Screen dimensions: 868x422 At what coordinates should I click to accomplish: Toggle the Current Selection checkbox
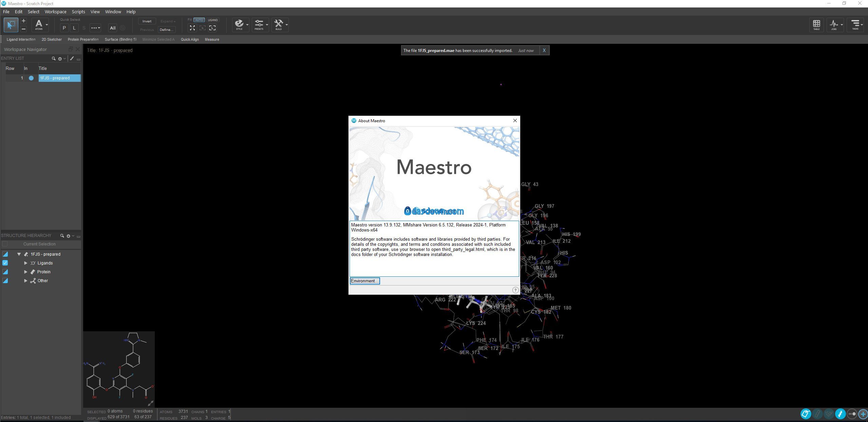pyautogui.click(x=5, y=244)
